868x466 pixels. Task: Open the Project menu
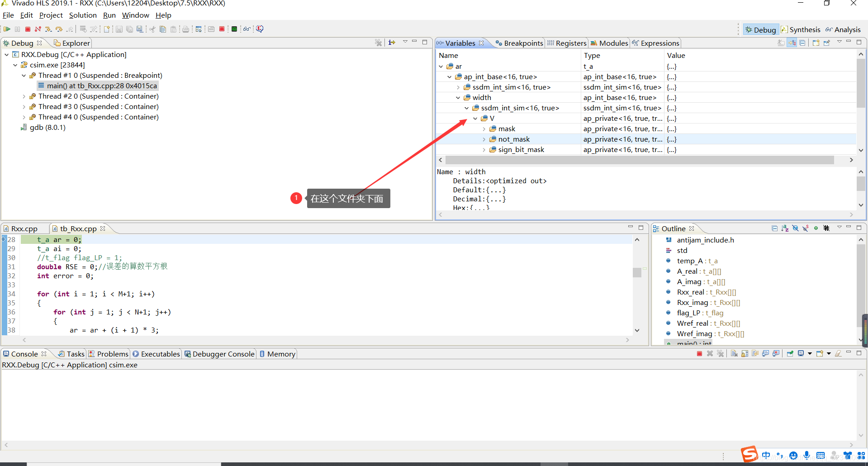click(51, 15)
